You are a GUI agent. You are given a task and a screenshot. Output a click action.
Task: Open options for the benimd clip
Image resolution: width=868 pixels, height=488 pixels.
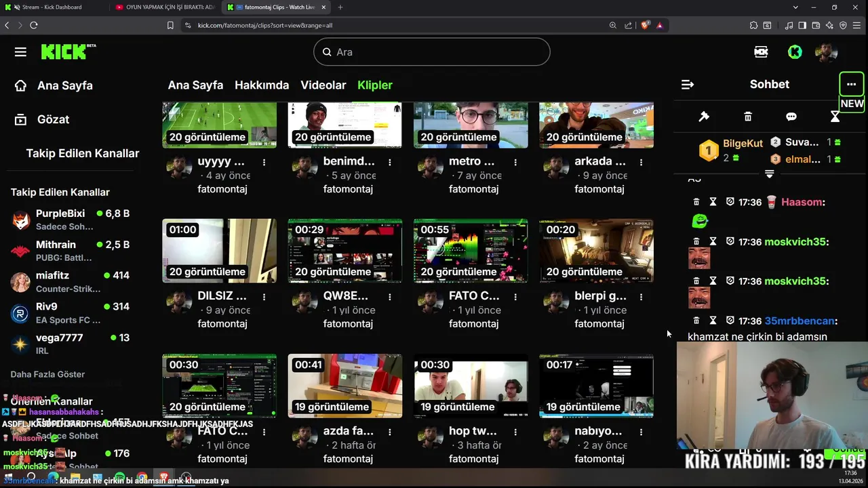click(x=389, y=162)
